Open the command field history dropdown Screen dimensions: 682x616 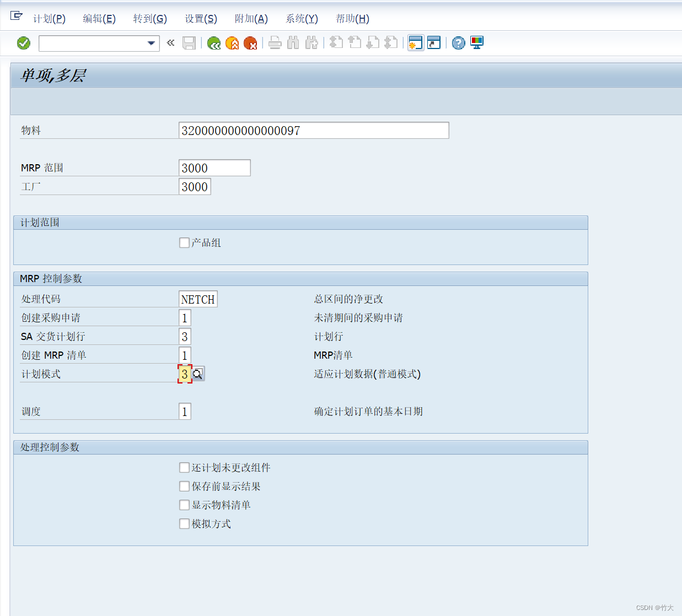pyautogui.click(x=150, y=43)
